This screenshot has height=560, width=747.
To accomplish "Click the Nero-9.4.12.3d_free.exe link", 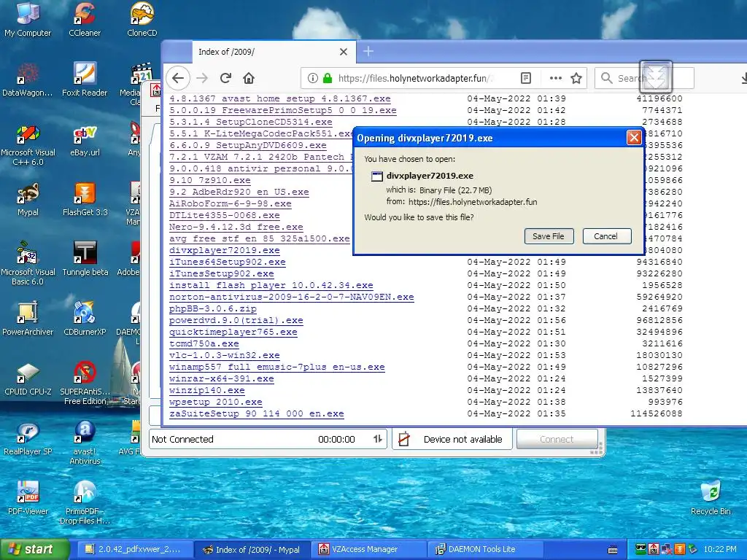I will pyautogui.click(x=236, y=227).
